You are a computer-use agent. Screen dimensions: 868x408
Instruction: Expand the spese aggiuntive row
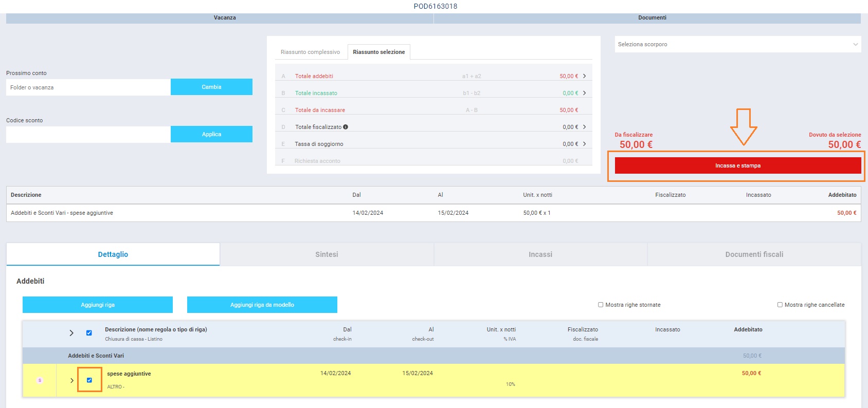72,380
